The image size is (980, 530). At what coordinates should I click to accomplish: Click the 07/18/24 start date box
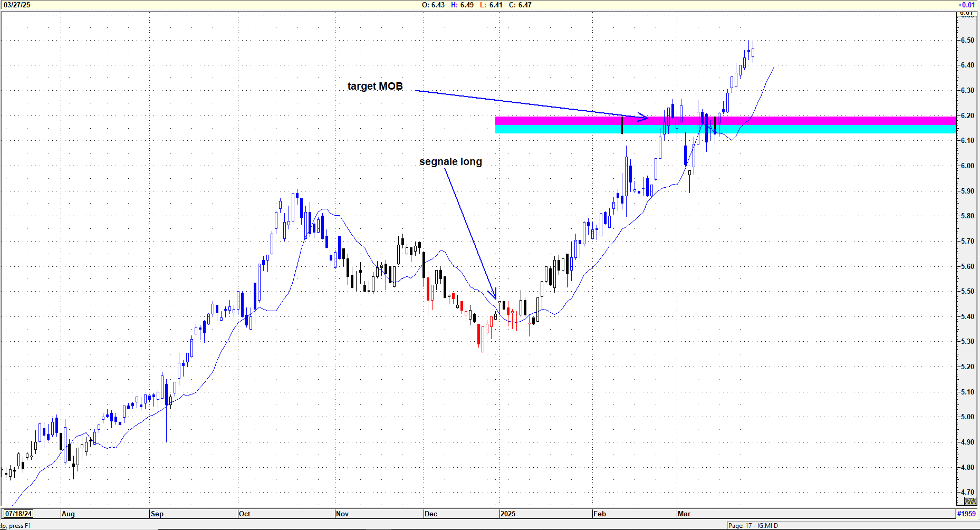[x=18, y=514]
